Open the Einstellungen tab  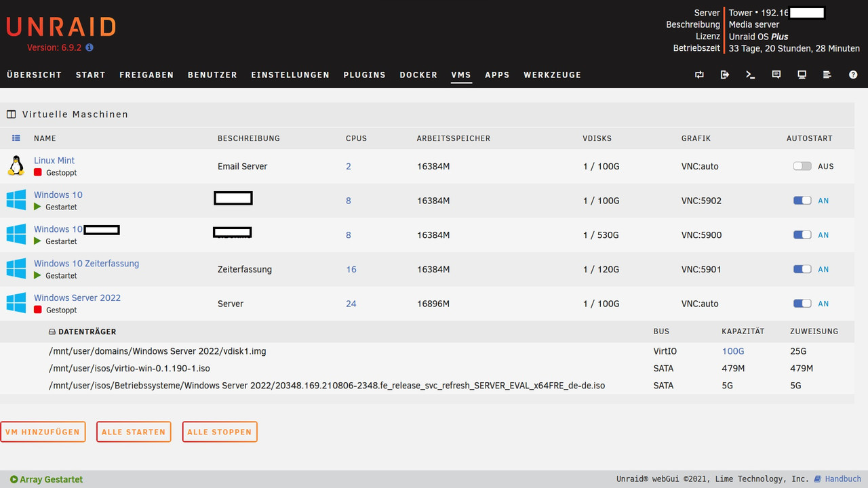(x=290, y=75)
